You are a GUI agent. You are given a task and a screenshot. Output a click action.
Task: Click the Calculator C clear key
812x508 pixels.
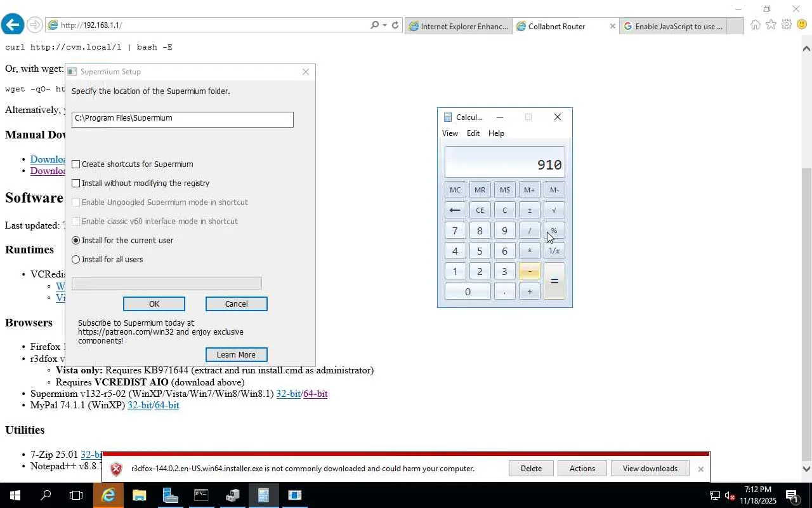point(504,210)
